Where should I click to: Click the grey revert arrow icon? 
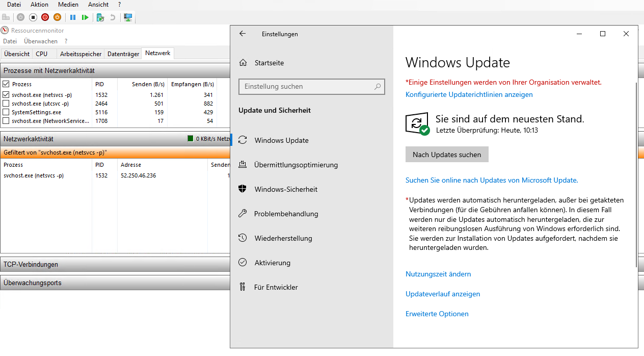coord(113,17)
